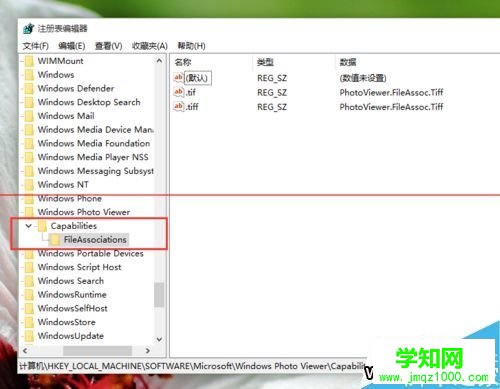
Task: Open the 收藏夹(A) menu
Action: coord(150,46)
